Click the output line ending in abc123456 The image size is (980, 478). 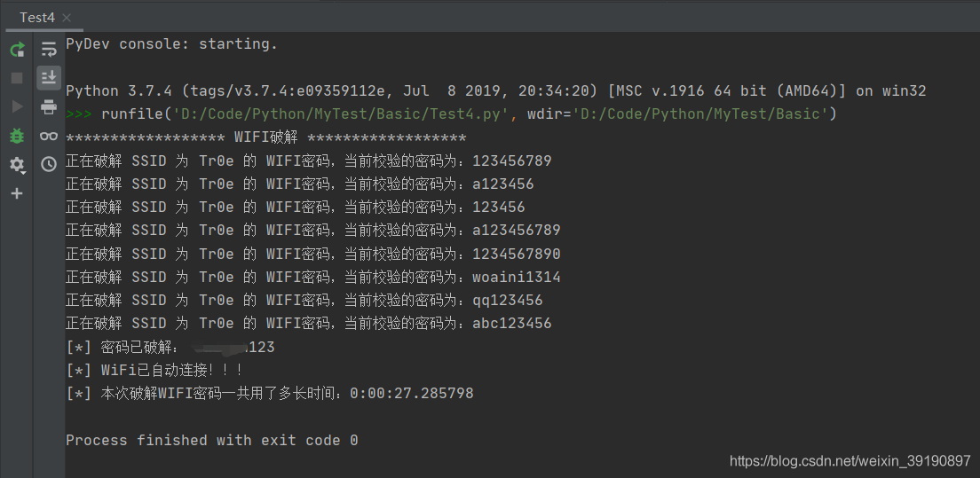click(x=309, y=323)
